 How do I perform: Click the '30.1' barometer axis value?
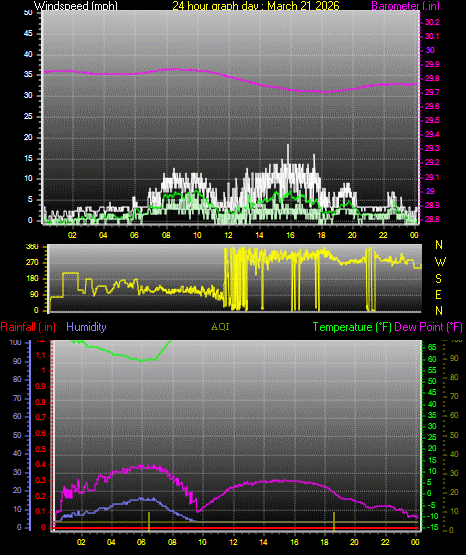pyautogui.click(x=432, y=36)
